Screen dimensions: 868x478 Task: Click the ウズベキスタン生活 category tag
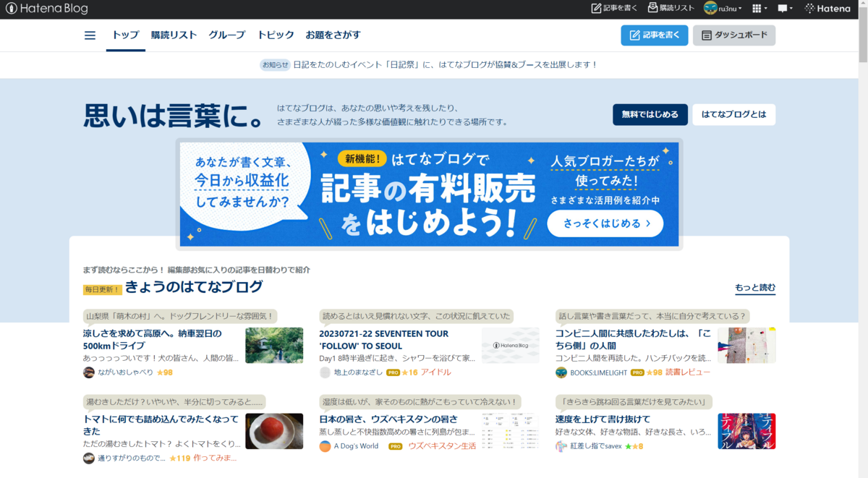click(x=442, y=446)
